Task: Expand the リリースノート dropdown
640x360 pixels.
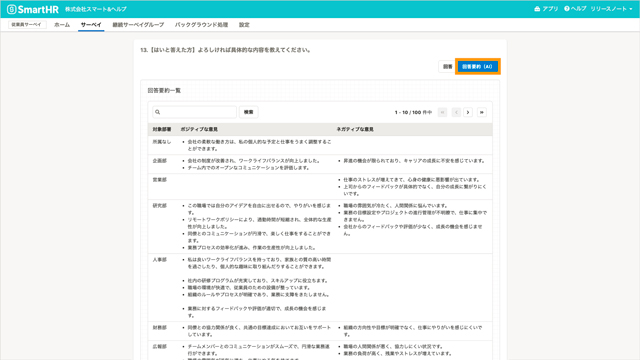Action: pyautogui.click(x=611, y=9)
